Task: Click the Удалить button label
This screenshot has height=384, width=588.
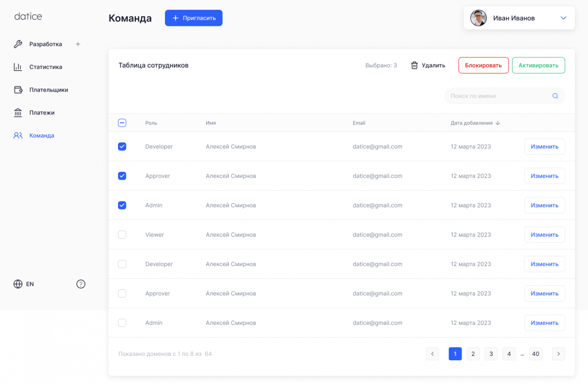Action: pyautogui.click(x=434, y=65)
